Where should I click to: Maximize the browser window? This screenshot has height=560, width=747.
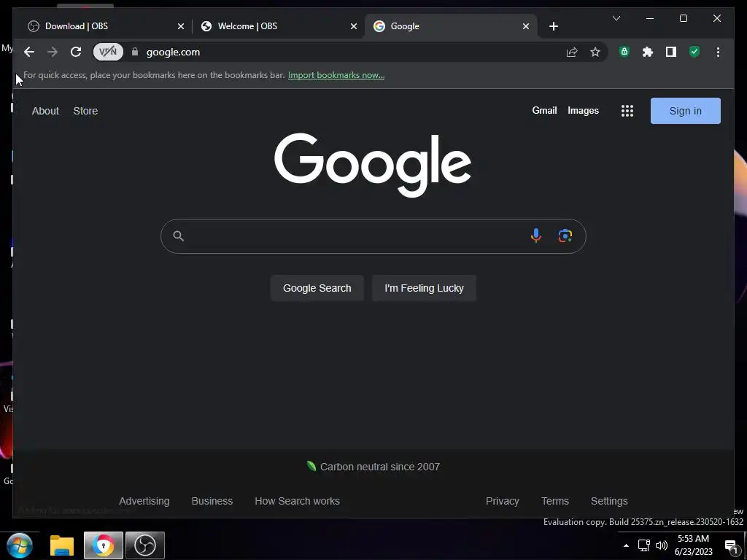click(x=683, y=18)
